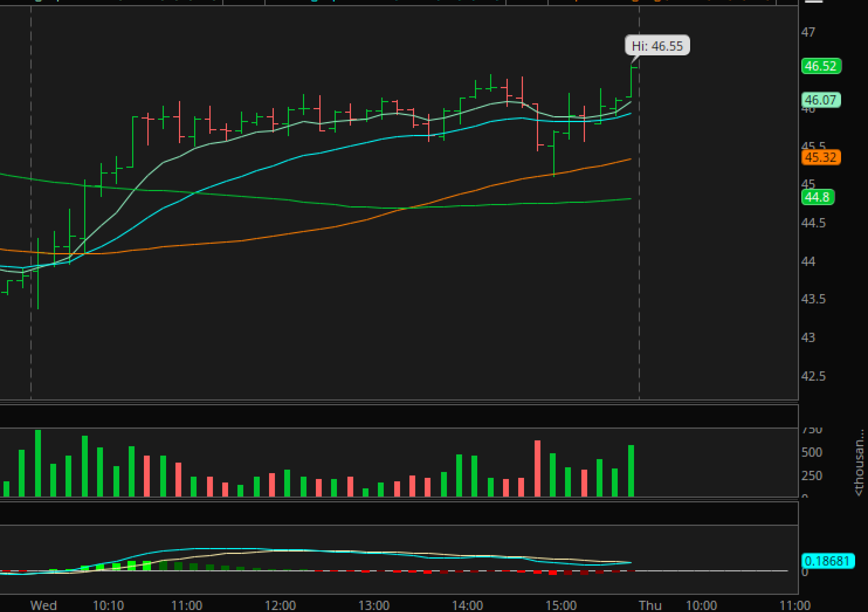Click the 47 level on price axis
Screen dimensions: 868x612
[808, 32]
